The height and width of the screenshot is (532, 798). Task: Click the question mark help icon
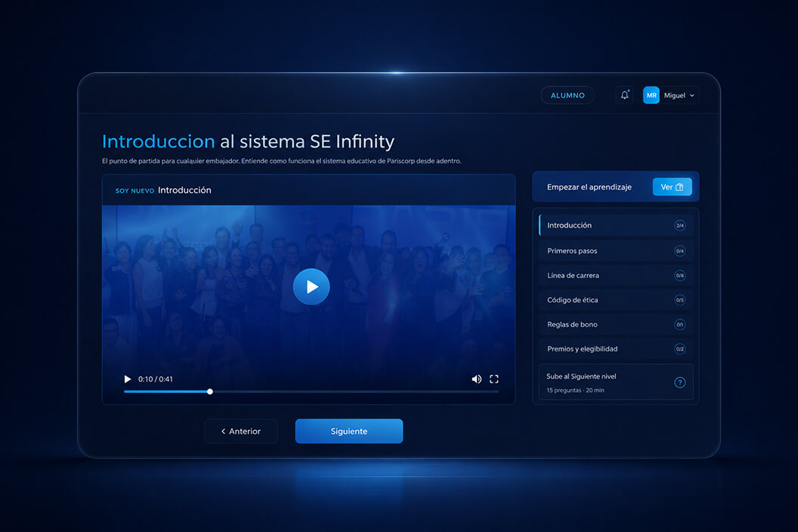[x=680, y=382]
